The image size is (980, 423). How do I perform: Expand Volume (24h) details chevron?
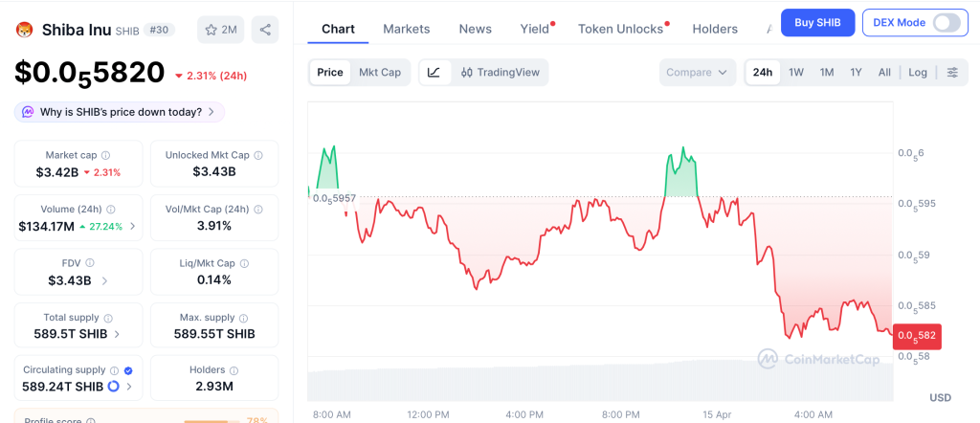click(132, 227)
